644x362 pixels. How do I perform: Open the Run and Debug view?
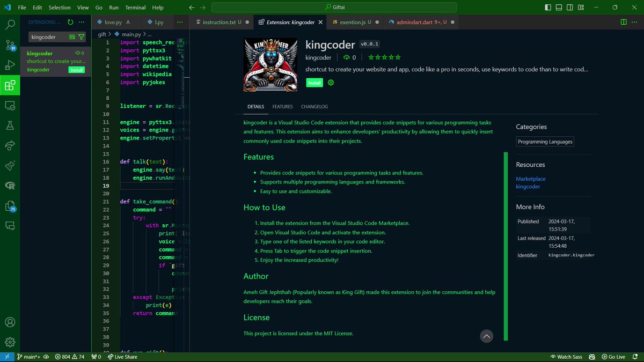point(10,65)
